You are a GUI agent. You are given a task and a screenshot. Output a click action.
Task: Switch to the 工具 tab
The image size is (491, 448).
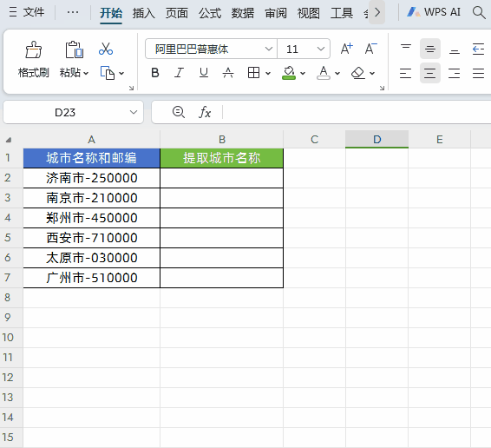click(342, 13)
